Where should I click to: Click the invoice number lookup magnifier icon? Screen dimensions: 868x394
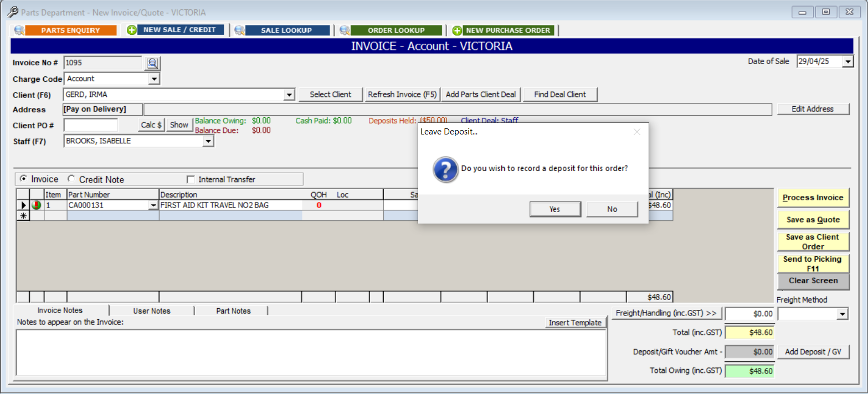pyautogui.click(x=152, y=64)
